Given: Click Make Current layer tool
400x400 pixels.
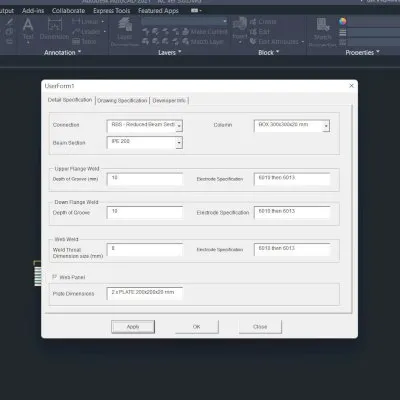Looking at the screenshot, I should tap(205, 32).
